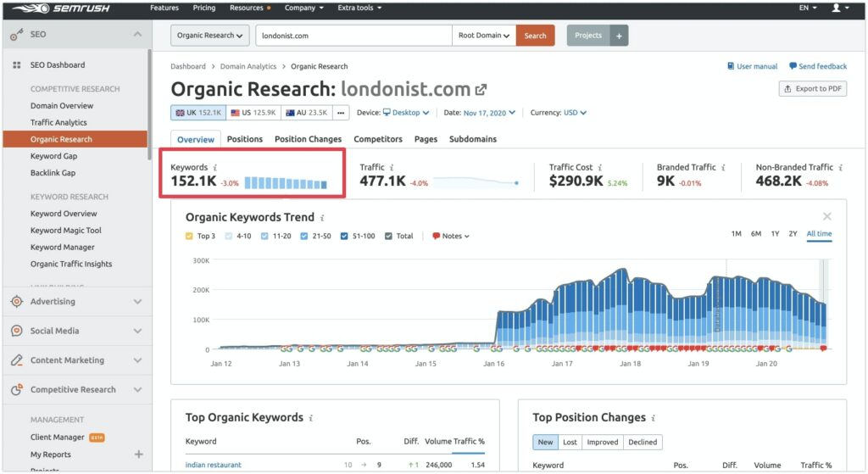The width and height of the screenshot is (868, 474).
Task: Toggle the 21-50 positions checkbox
Action: click(x=304, y=236)
